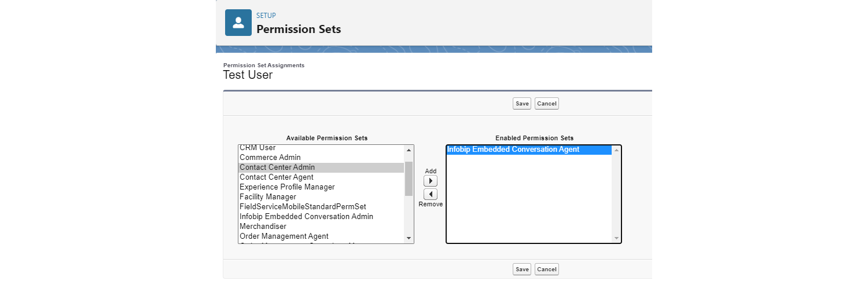868x306 pixels.
Task: Click Enabled list scroll-down arrow
Action: [x=616, y=238]
